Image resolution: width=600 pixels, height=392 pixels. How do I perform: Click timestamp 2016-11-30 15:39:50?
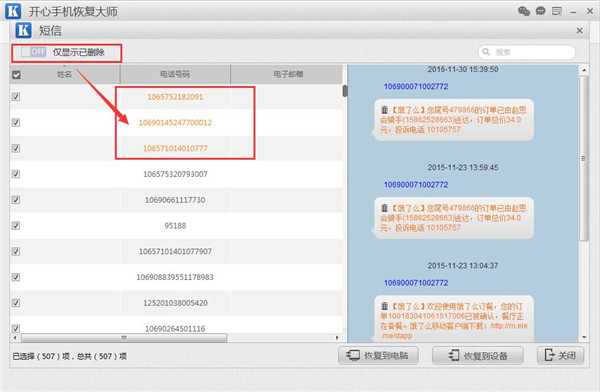(463, 70)
